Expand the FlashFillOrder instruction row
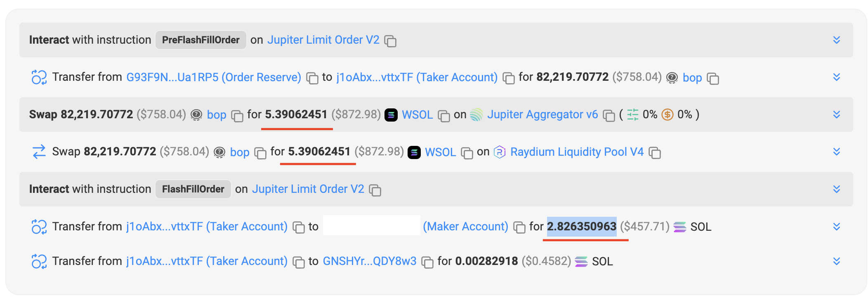The height and width of the screenshot is (300, 868). point(837,189)
